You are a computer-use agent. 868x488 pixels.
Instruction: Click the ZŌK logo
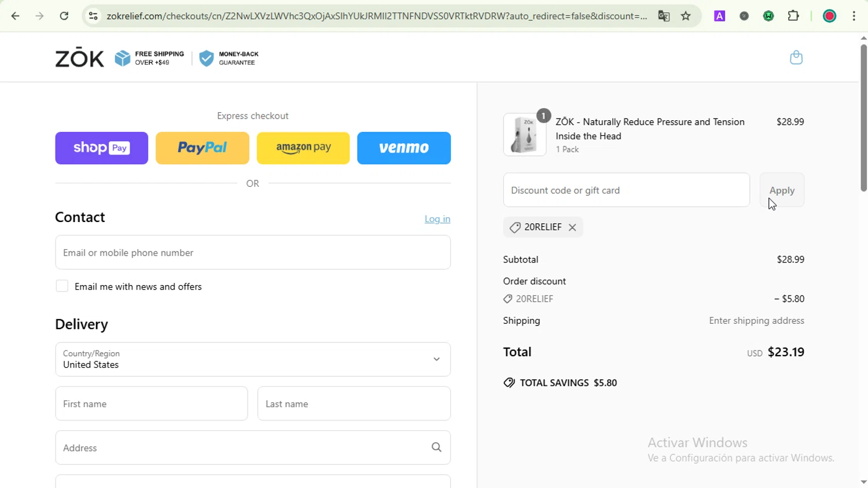[79, 58]
